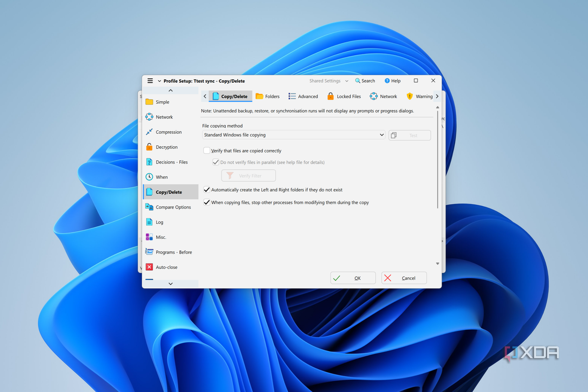
Task: Click the Misc. colored squares icon
Action: [149, 237]
